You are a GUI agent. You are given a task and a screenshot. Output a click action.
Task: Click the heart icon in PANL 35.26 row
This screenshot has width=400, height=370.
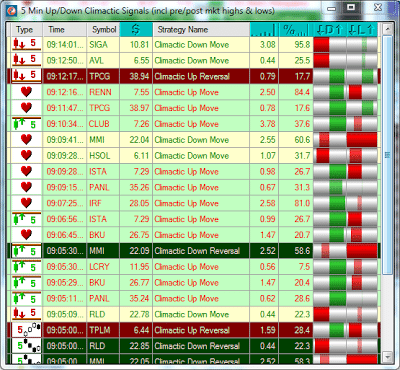click(x=26, y=187)
